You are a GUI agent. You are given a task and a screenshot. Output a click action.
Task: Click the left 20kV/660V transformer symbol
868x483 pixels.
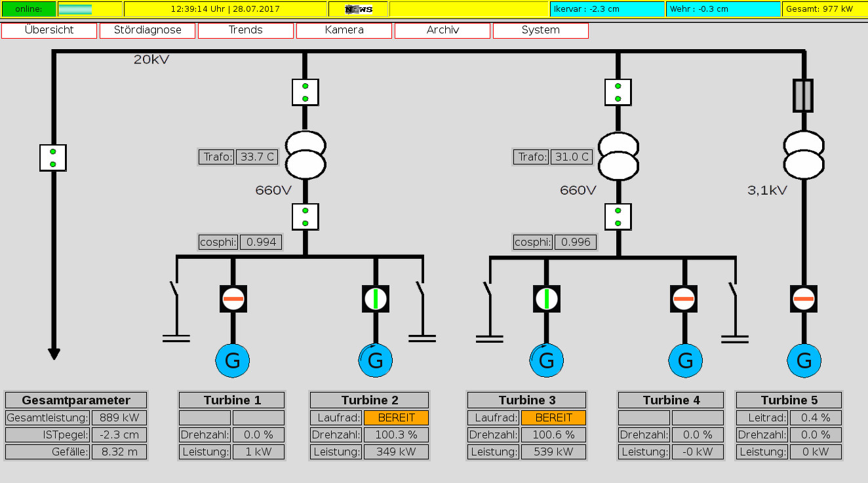pos(306,155)
